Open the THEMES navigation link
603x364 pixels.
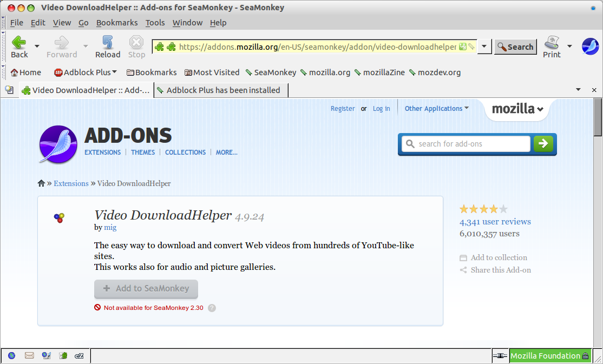tap(143, 152)
